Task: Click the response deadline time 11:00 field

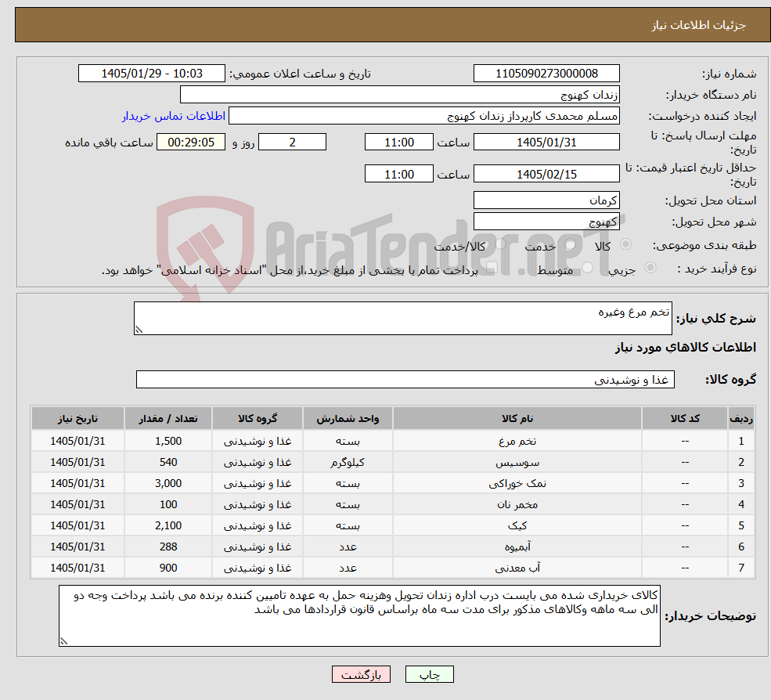Action: [398, 143]
